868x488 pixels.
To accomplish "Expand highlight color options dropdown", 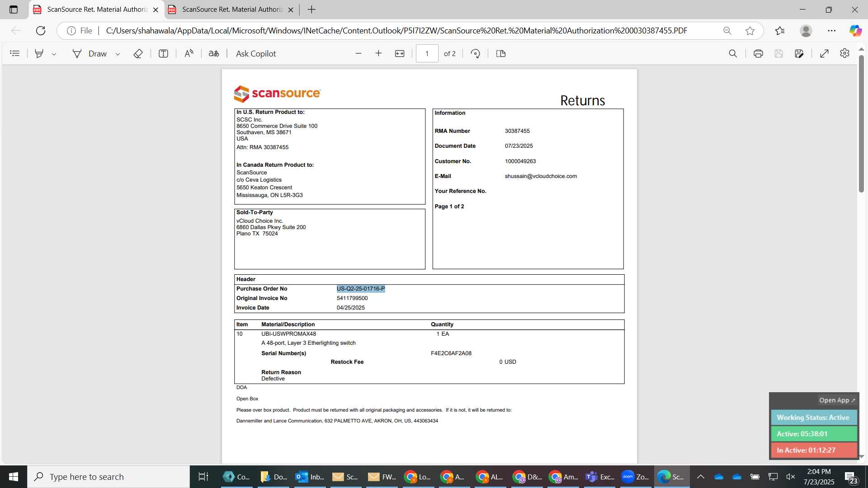I will click(54, 54).
